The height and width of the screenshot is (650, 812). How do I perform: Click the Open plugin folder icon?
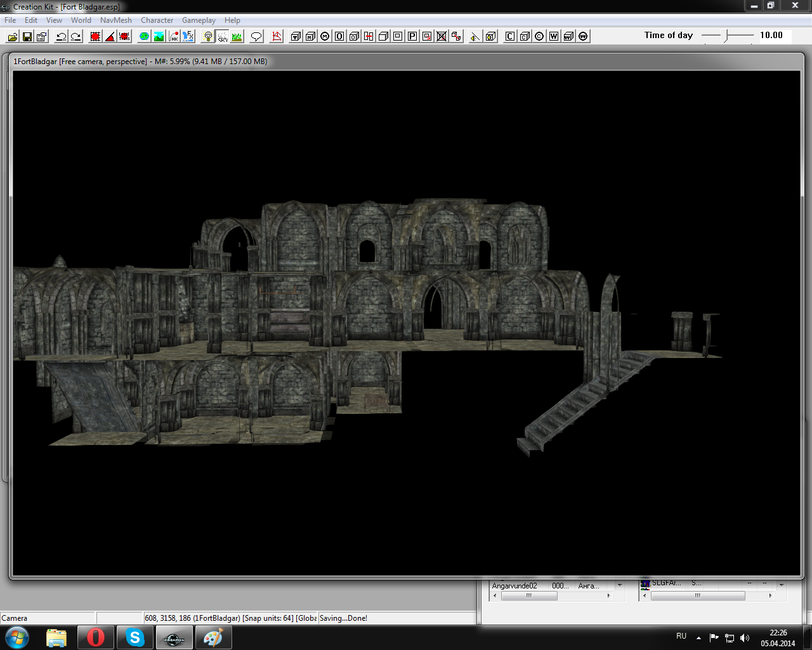tap(13, 36)
